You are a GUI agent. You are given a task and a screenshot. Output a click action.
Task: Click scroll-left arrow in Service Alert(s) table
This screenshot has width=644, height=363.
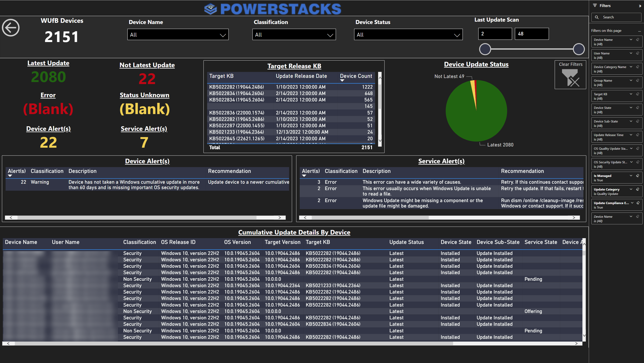click(x=305, y=218)
